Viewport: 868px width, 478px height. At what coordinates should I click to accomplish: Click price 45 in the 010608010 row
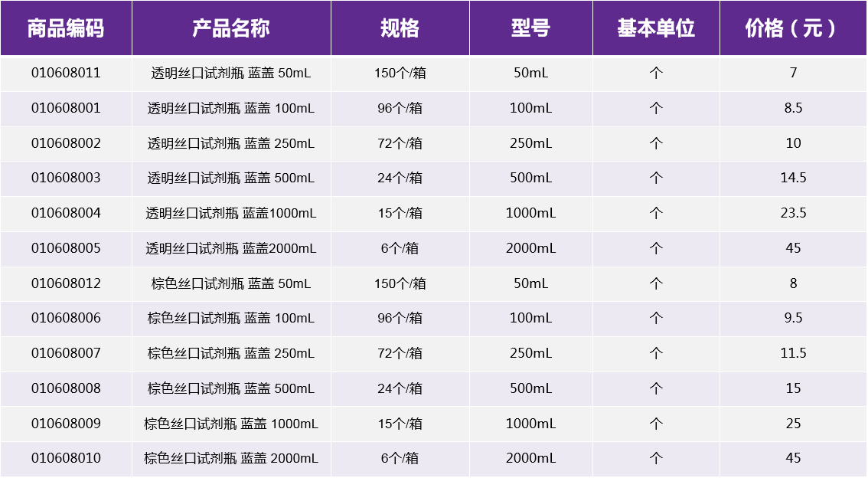[793, 458]
